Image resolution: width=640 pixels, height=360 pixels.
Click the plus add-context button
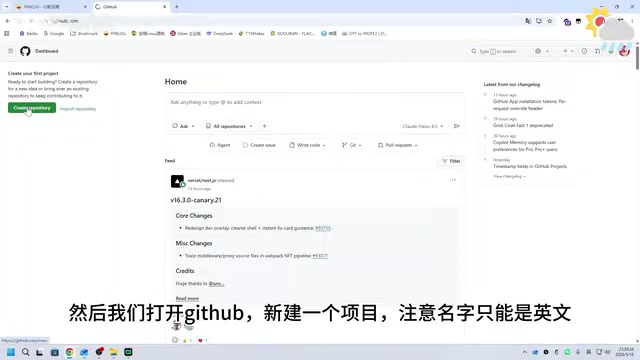[x=264, y=126]
